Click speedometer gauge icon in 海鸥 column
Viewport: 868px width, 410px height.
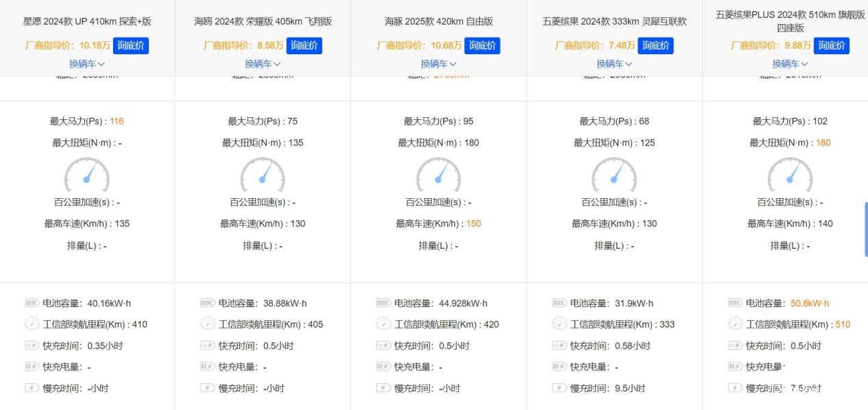263,175
